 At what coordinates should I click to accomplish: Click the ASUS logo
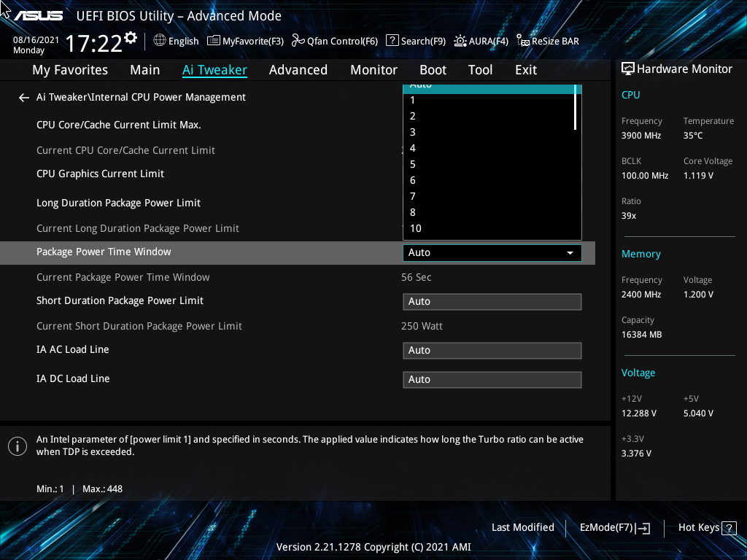38,16
